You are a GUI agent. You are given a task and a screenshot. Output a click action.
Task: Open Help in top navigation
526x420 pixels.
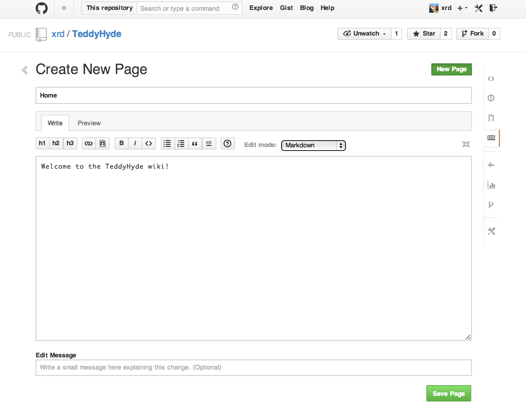327,8
